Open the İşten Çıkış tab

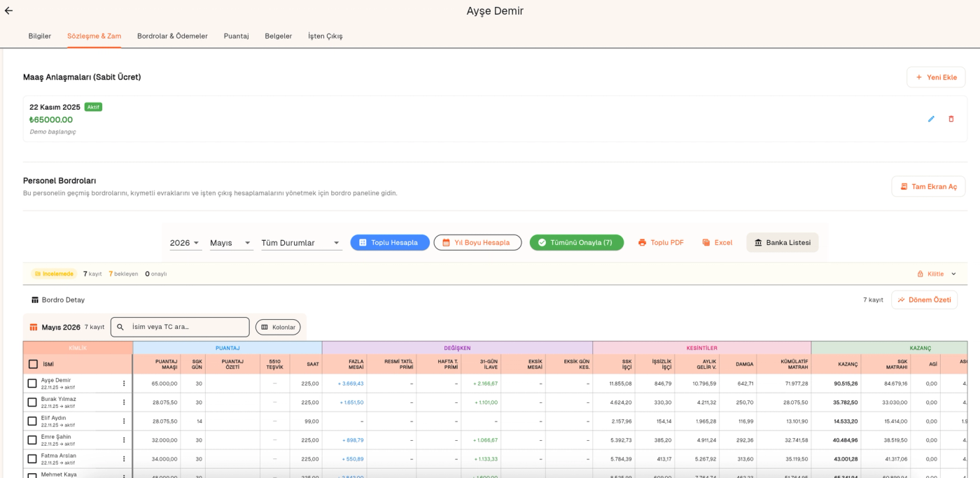click(x=325, y=36)
